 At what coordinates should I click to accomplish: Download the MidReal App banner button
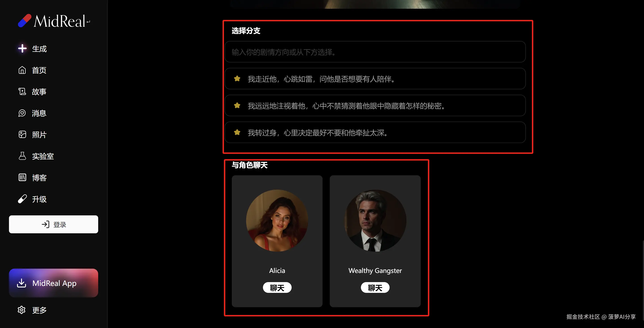[x=54, y=283]
